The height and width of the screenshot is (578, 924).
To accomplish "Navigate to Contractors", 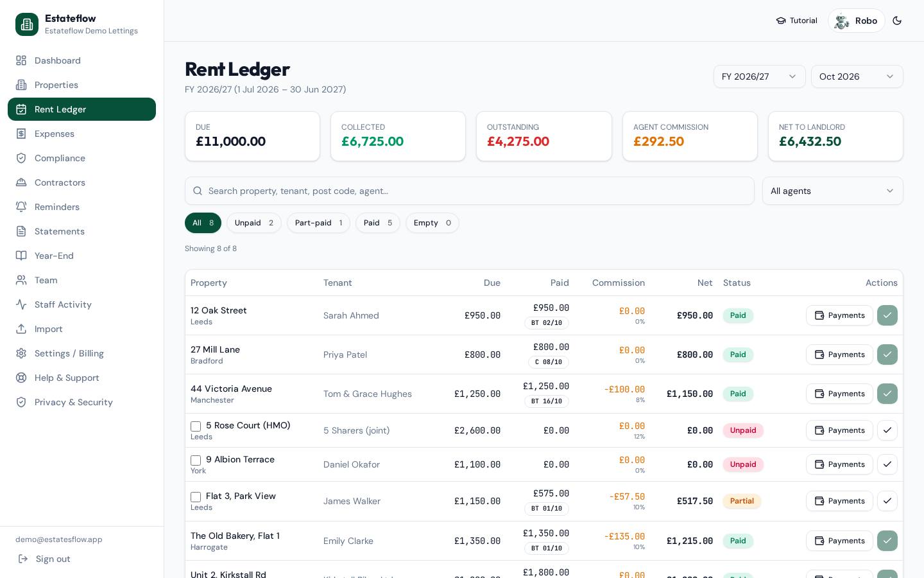I will coord(81,182).
